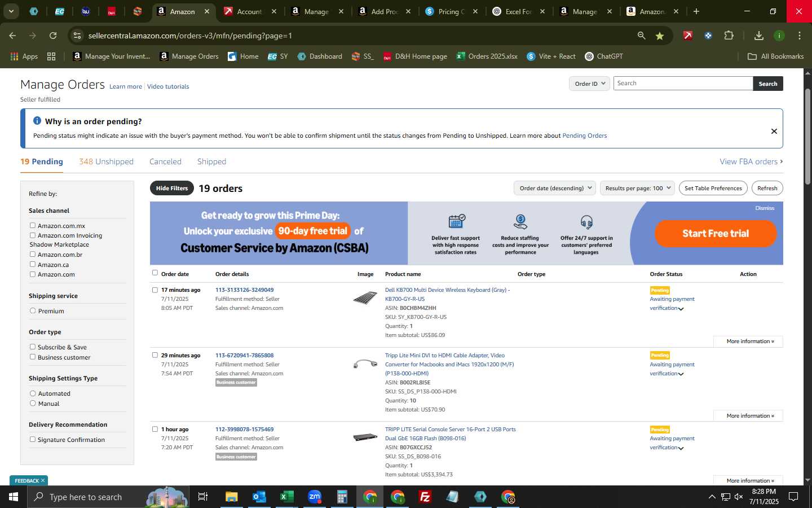Click Tripp Lite DVI adapter thumbnail

[365, 364]
